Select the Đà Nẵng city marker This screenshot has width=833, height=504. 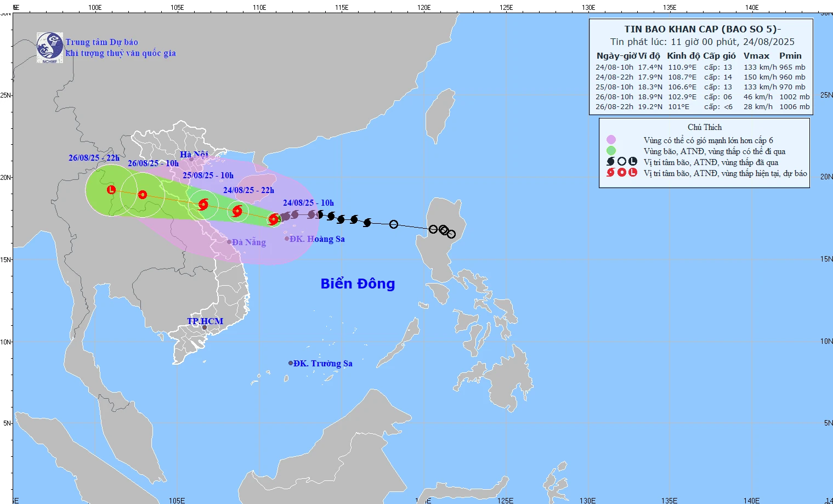tap(229, 242)
